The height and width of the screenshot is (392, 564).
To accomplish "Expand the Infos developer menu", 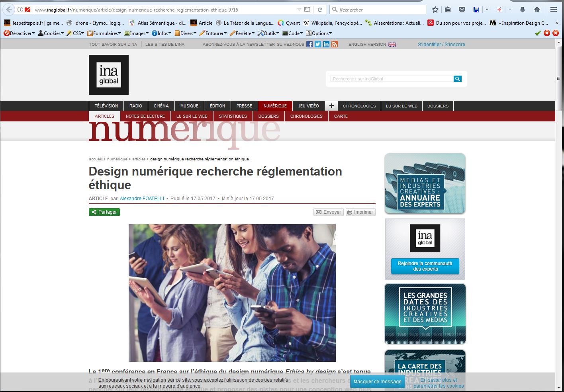I will [x=162, y=33].
